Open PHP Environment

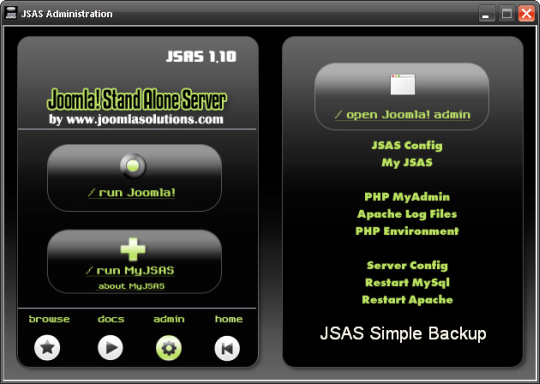[407, 231]
